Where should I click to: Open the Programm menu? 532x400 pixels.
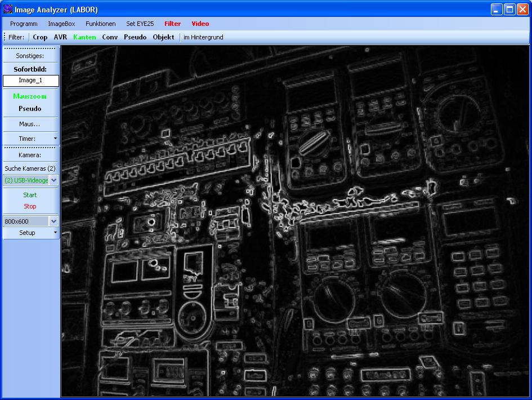[x=24, y=24]
